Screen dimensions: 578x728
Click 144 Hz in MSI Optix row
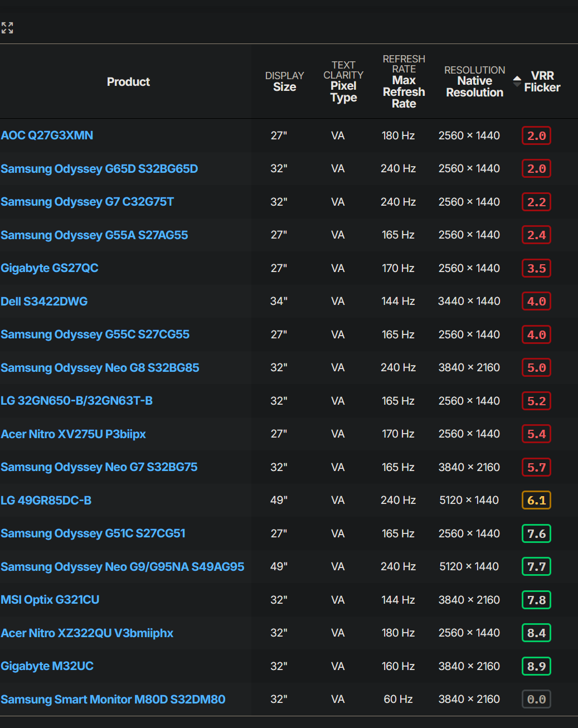(x=398, y=600)
